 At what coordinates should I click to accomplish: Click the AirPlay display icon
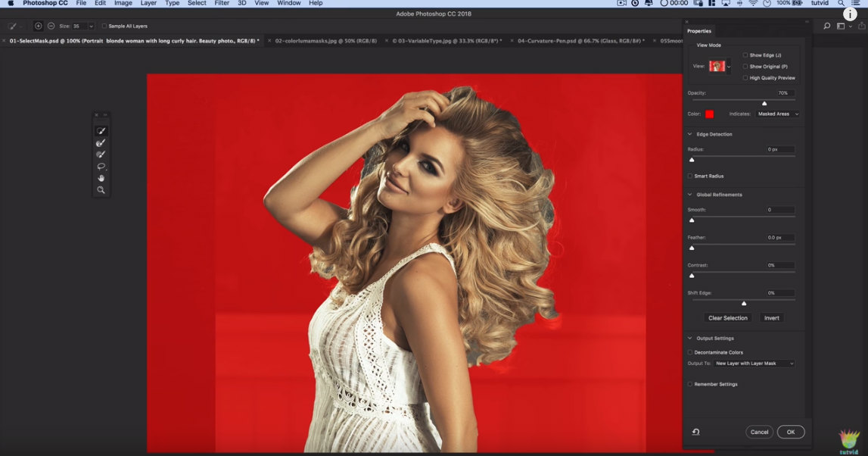pyautogui.click(x=725, y=3)
